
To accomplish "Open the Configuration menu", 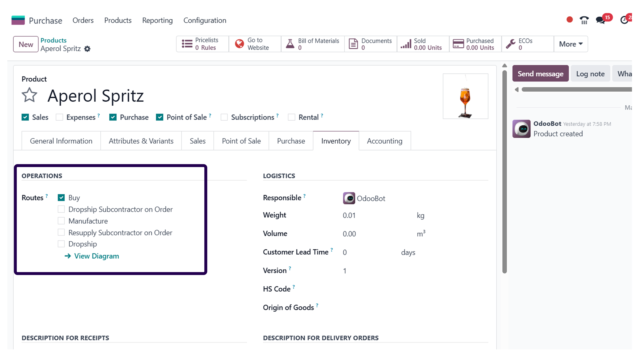I will pos(205,20).
